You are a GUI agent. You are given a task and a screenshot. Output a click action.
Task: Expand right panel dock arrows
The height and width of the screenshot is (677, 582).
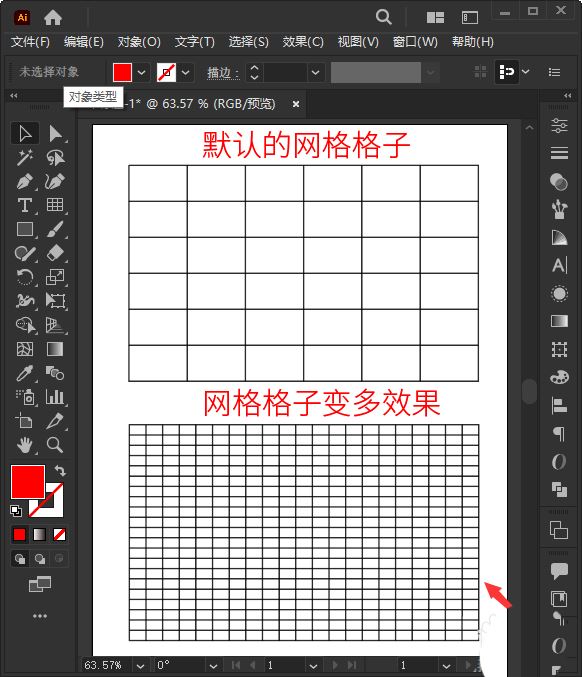pyautogui.click(x=568, y=95)
